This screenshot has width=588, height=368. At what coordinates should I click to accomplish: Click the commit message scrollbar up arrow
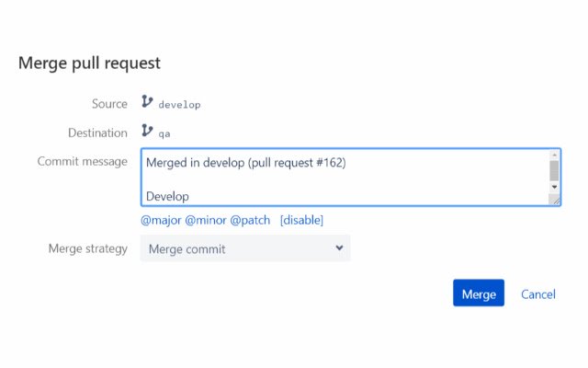tap(554, 155)
